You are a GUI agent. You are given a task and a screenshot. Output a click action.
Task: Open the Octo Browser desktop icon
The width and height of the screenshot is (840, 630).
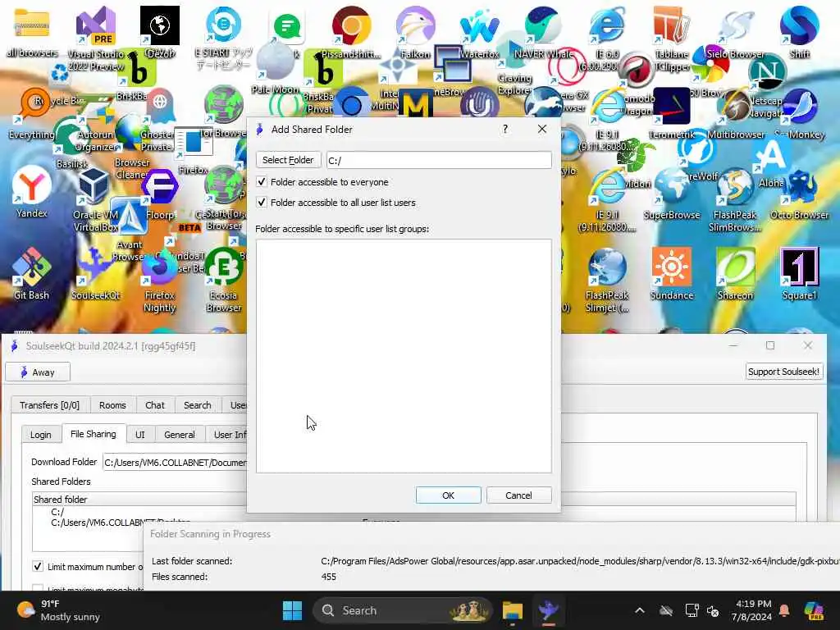tap(799, 194)
